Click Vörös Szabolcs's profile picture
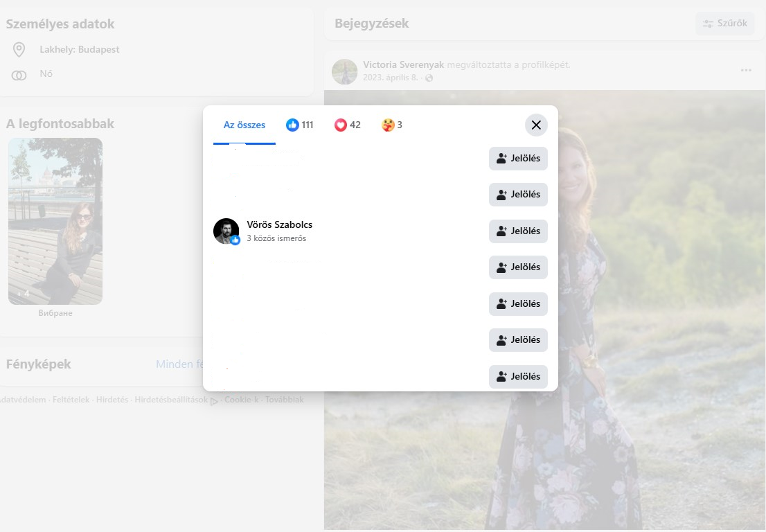The image size is (766, 532). (x=226, y=231)
